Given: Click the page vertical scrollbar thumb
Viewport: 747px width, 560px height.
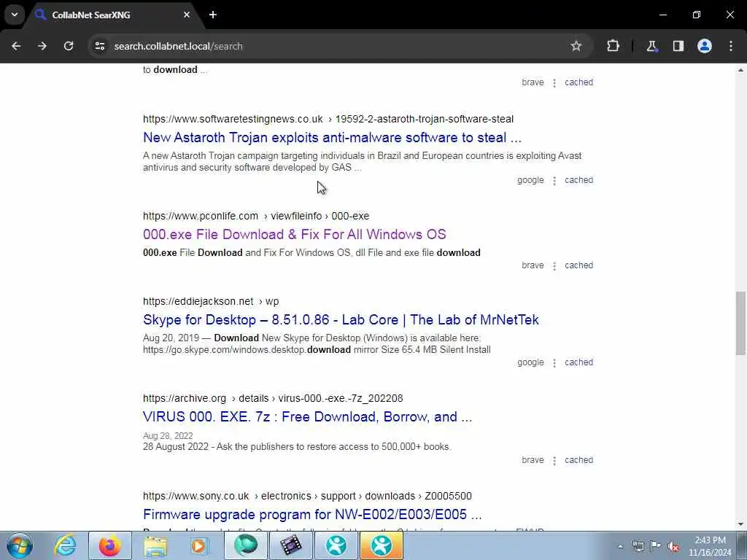Looking at the screenshot, I should point(740,323).
